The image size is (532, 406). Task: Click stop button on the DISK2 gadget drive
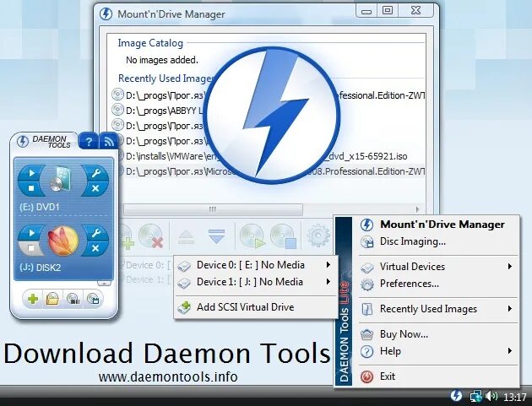[30, 248]
